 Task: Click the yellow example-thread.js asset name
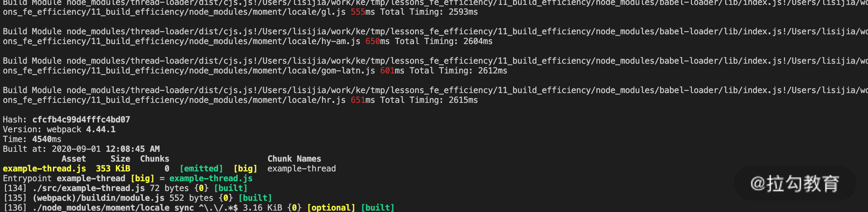coord(44,169)
